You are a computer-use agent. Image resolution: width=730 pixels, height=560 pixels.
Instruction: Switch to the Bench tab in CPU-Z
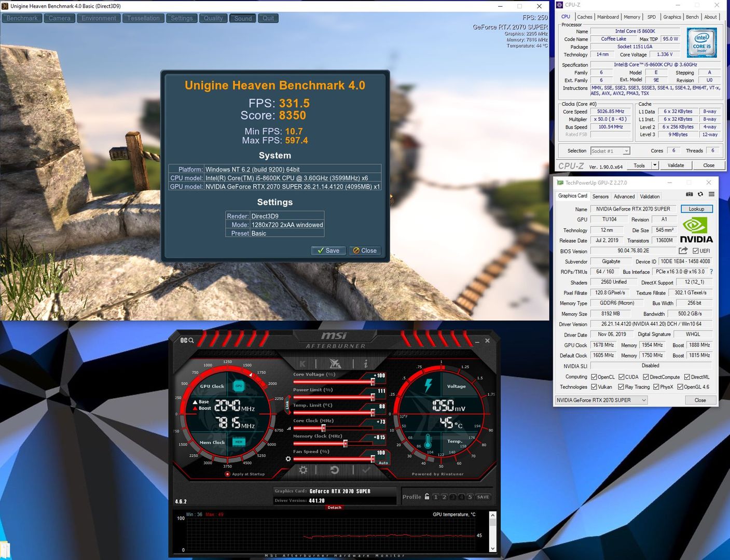(x=692, y=17)
